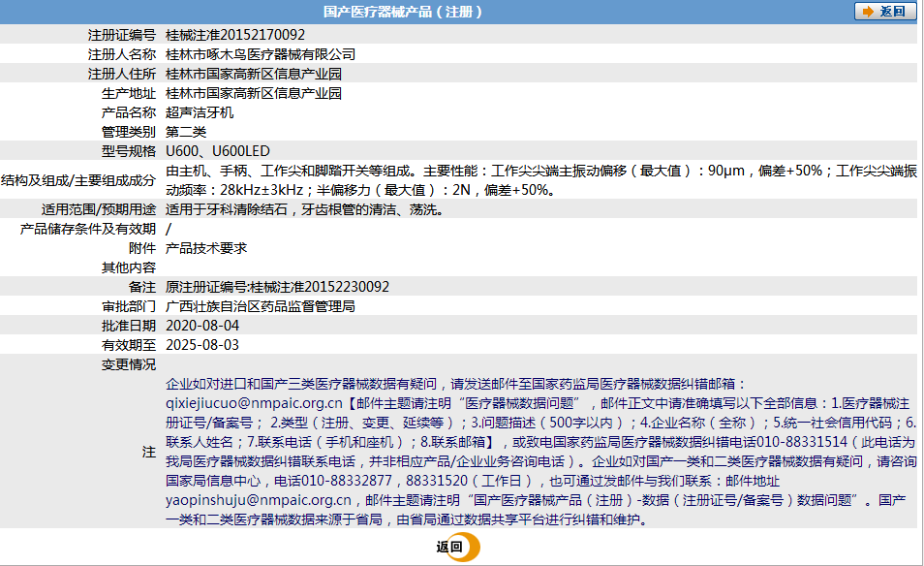The image size is (924, 566).
Task: Click the 批准日期 field label
Action: pos(129,326)
